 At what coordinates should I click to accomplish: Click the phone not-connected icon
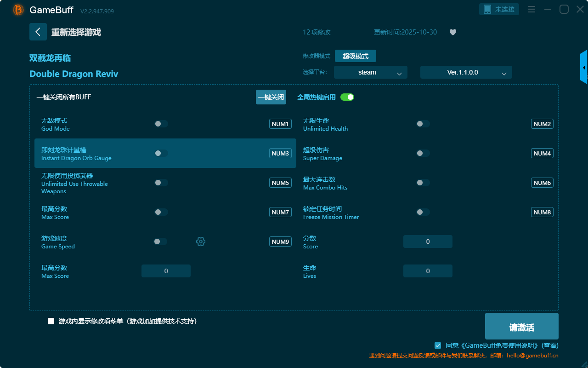tap(487, 9)
